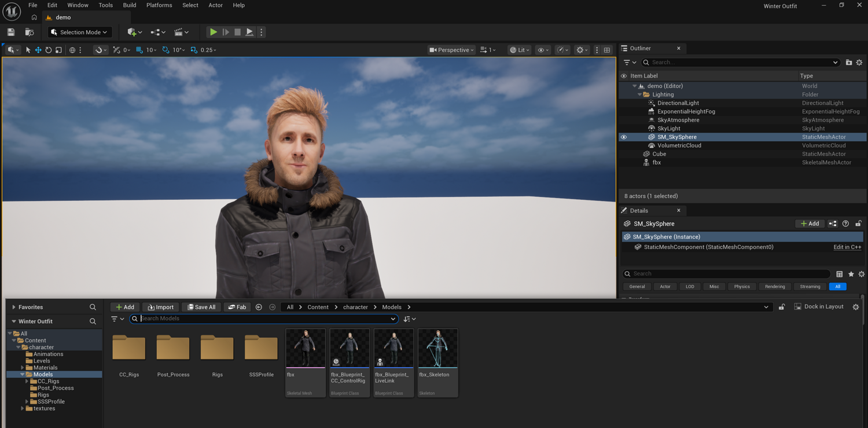Click the Import button in Content Browser

[160, 307]
